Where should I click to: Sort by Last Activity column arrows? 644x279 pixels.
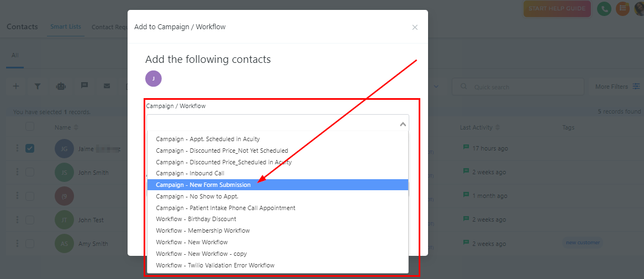(498, 127)
